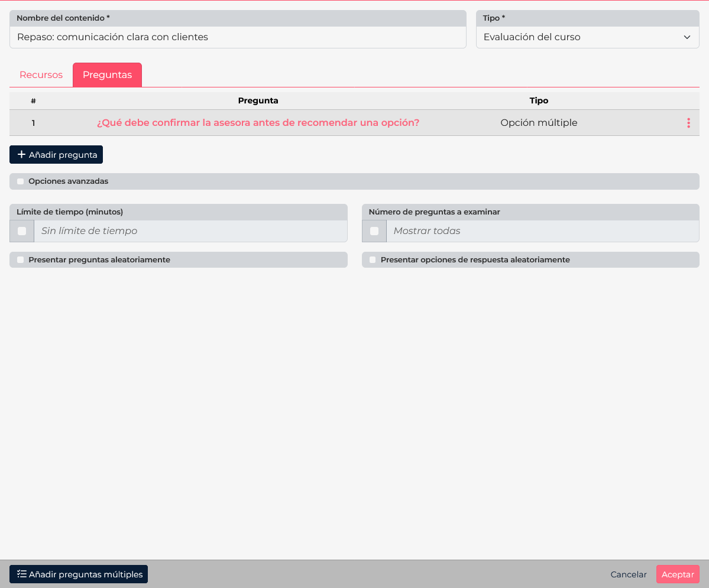This screenshot has height=588, width=709.
Task: Select the Preguntas tab
Action: click(107, 75)
